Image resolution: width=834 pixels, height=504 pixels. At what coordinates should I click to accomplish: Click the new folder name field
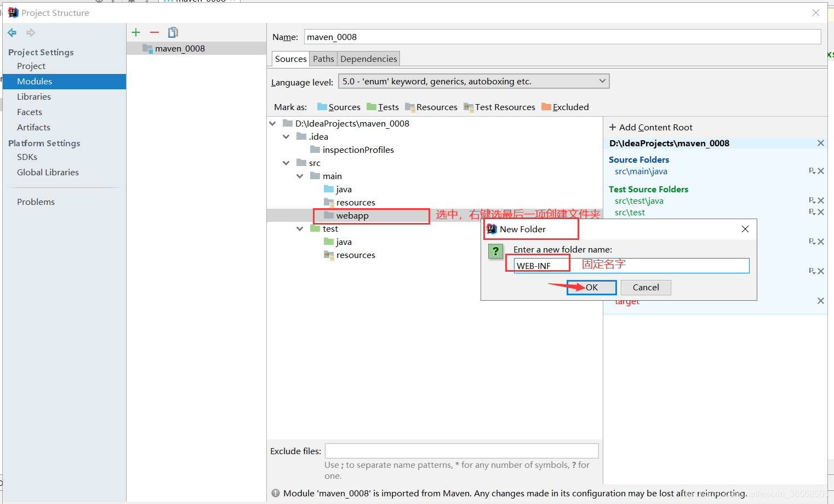pyautogui.click(x=631, y=266)
